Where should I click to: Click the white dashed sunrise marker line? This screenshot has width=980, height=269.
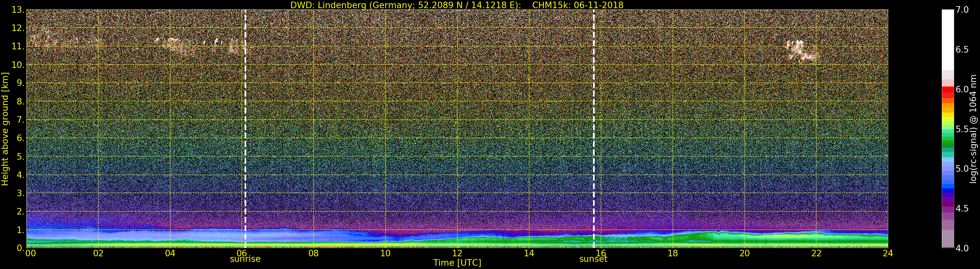245,129
